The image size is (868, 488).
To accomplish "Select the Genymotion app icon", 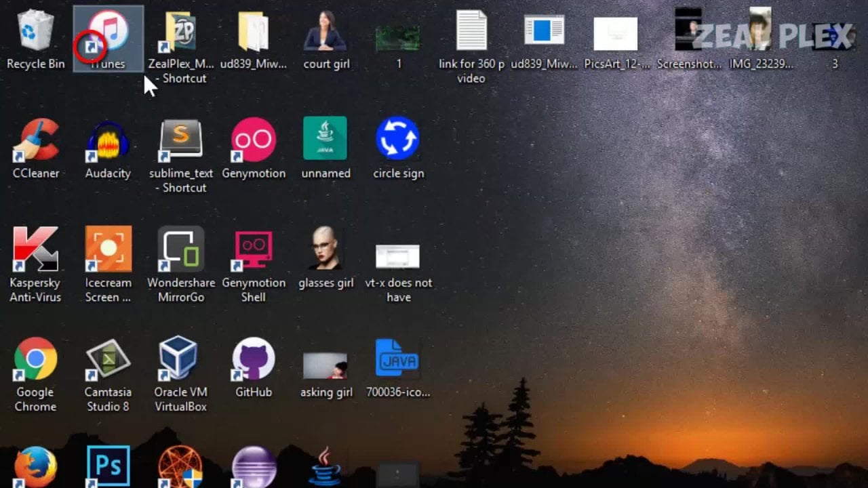I will [x=254, y=140].
